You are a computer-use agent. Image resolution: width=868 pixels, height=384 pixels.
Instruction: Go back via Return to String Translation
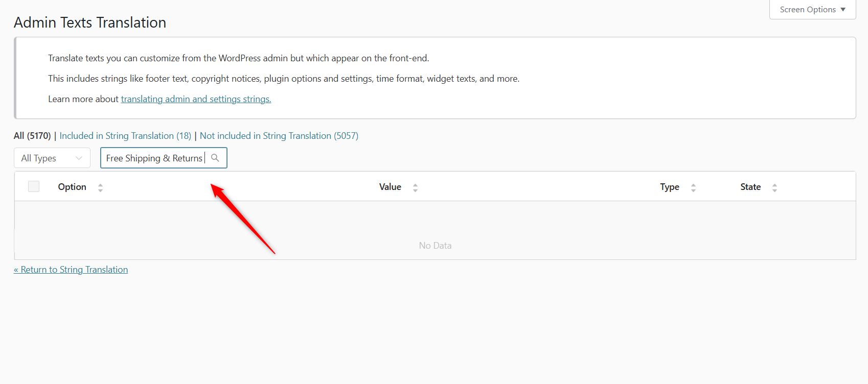click(x=71, y=270)
